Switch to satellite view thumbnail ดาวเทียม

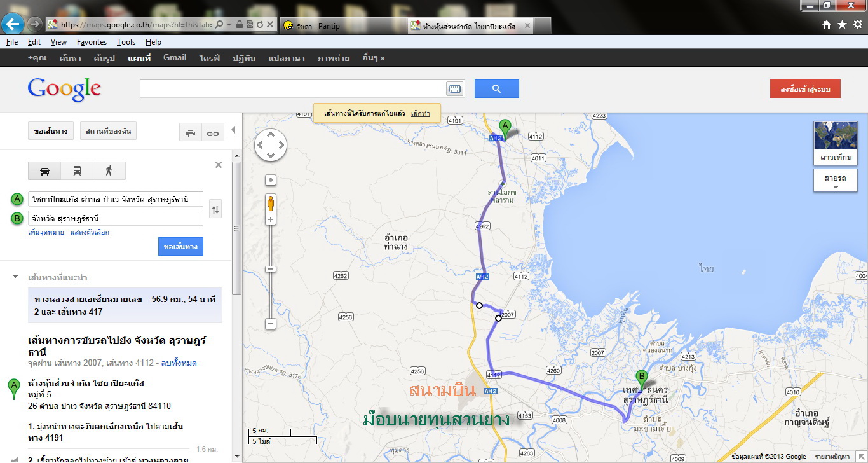pos(835,143)
